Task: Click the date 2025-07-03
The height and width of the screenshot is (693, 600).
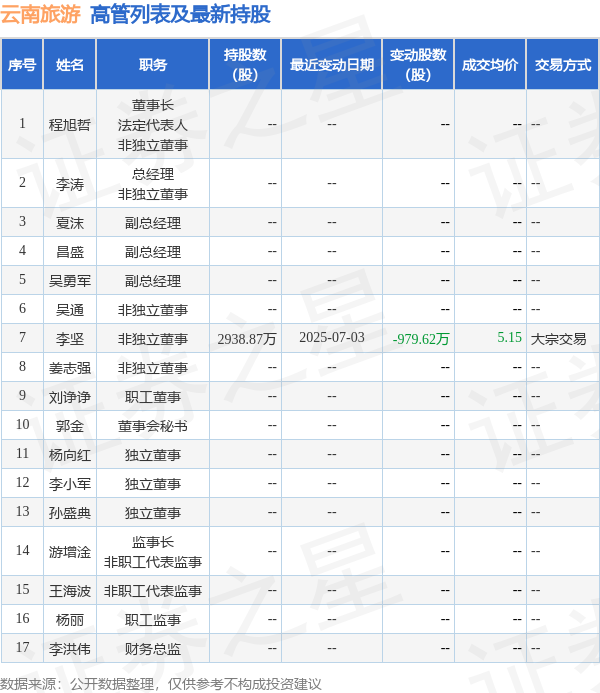Action: pos(332,338)
